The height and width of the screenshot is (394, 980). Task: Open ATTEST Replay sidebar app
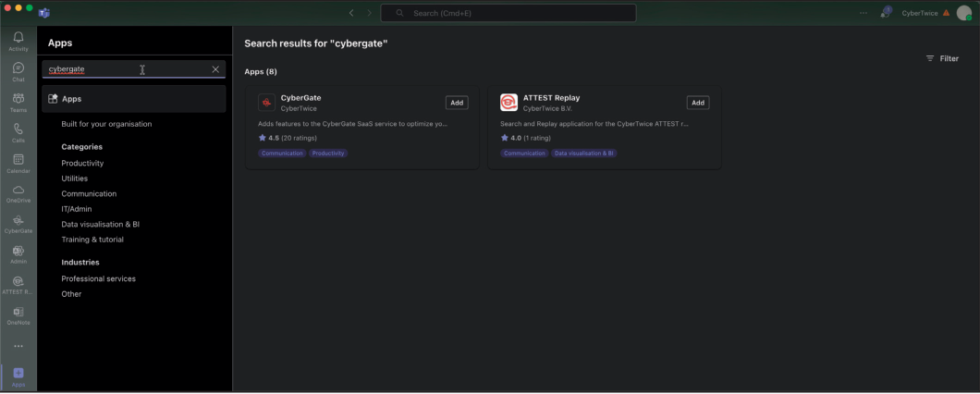pyautogui.click(x=18, y=285)
